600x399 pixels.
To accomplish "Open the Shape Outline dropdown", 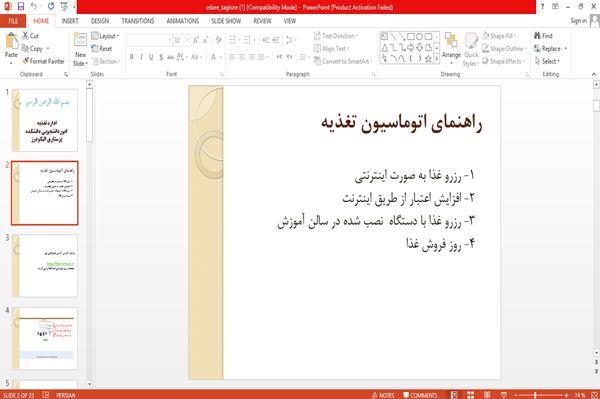I will 504,49.
